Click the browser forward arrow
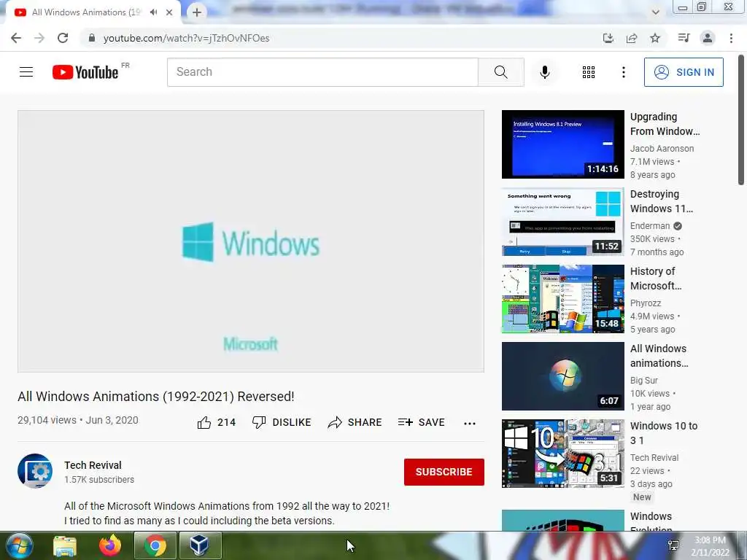This screenshot has height=560, width=747. pyautogui.click(x=39, y=38)
